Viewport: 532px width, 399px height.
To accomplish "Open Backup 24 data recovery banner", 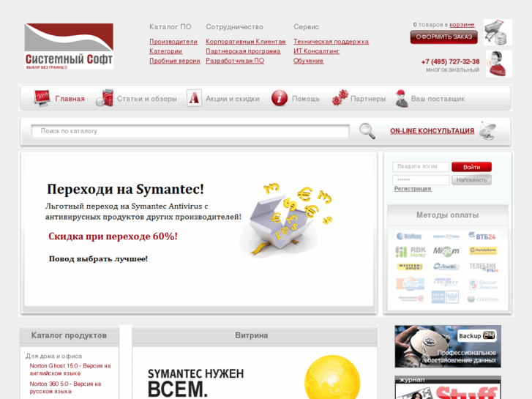I will [x=448, y=346].
